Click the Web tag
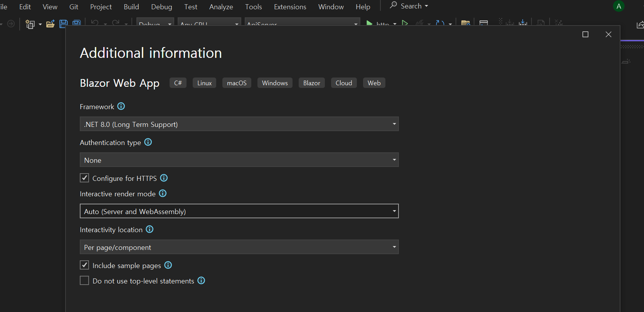This screenshot has width=644, height=312. [374, 83]
